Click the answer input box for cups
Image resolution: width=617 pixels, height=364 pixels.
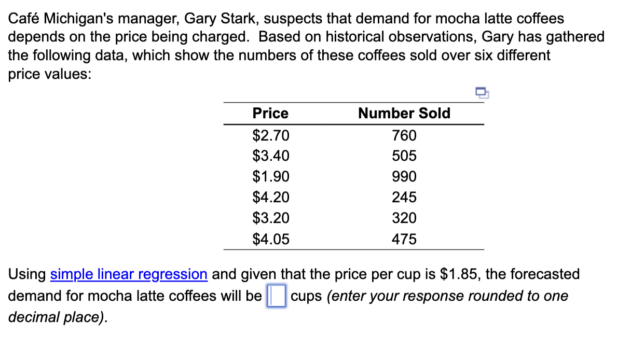click(x=276, y=296)
